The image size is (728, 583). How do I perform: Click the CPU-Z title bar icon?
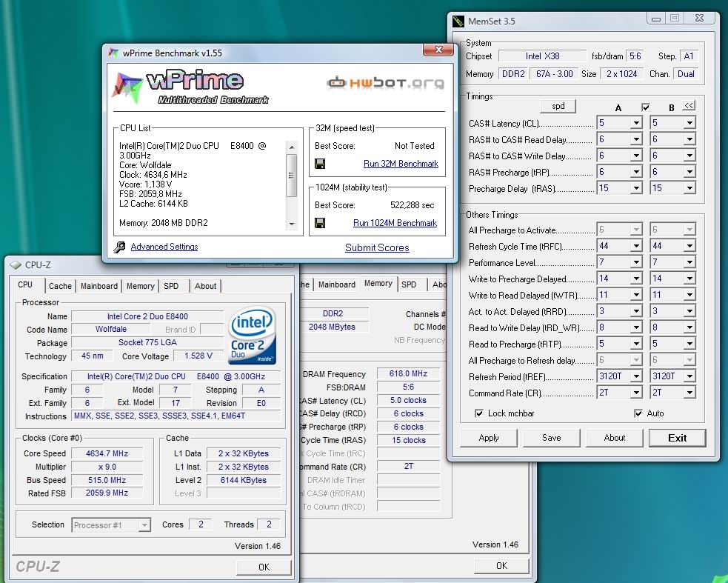click(x=16, y=264)
